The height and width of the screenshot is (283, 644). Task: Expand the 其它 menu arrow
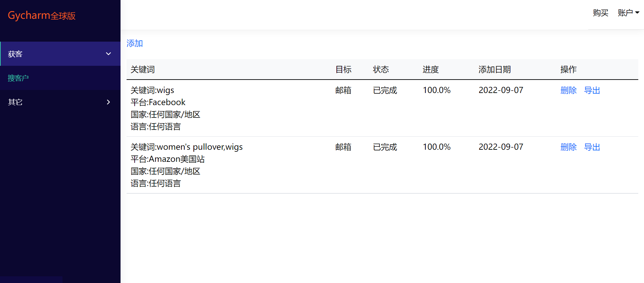point(108,102)
